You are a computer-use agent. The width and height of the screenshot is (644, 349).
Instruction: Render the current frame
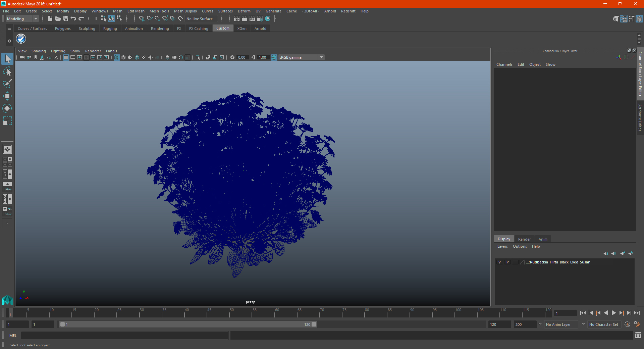click(245, 19)
